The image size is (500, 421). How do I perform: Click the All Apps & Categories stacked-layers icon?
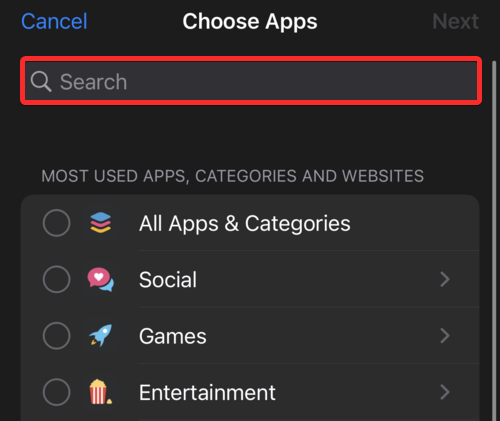100,223
